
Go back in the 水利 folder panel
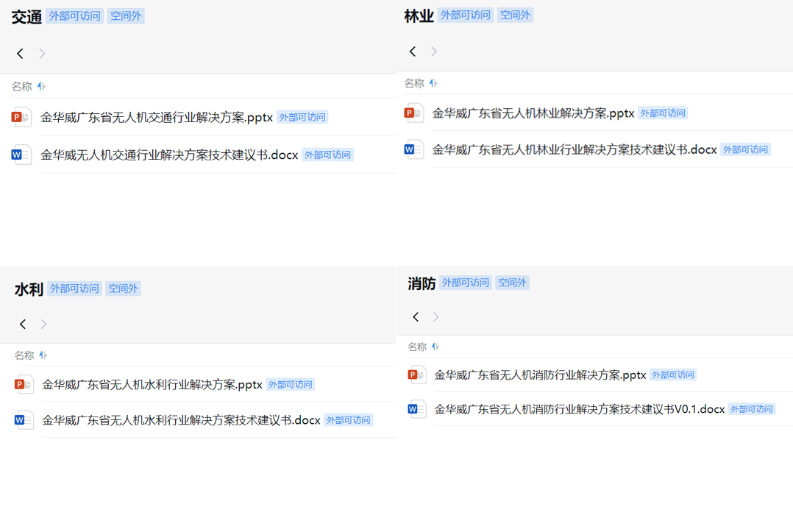point(23,324)
